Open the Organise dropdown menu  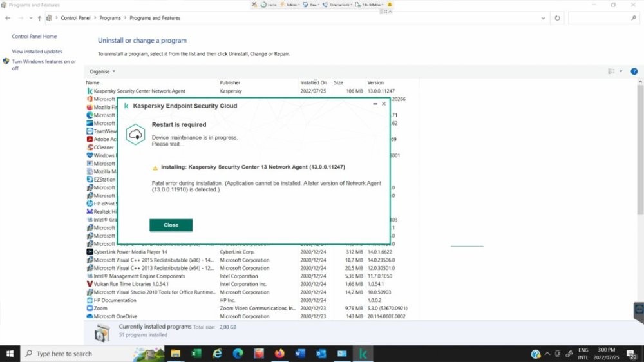coord(102,71)
